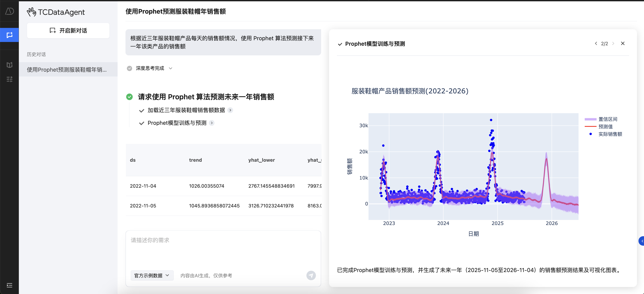Viewport: 644px width, 294px height.
Task: Open Prophet模型训练与预测 step details
Action: (211, 123)
